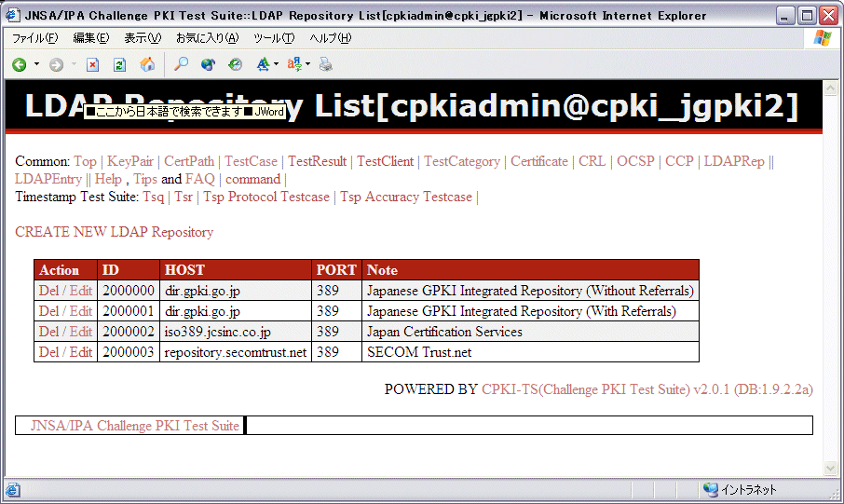The height and width of the screenshot is (504, 844).
Task: Delete repository ID 2000001
Action: (x=49, y=311)
